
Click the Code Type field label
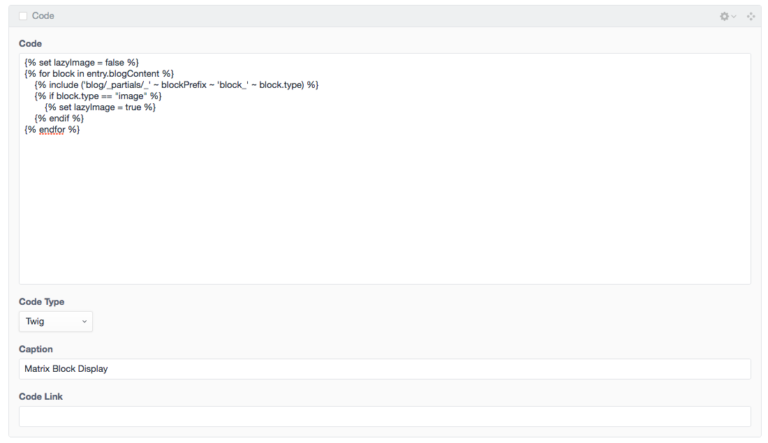click(x=41, y=301)
